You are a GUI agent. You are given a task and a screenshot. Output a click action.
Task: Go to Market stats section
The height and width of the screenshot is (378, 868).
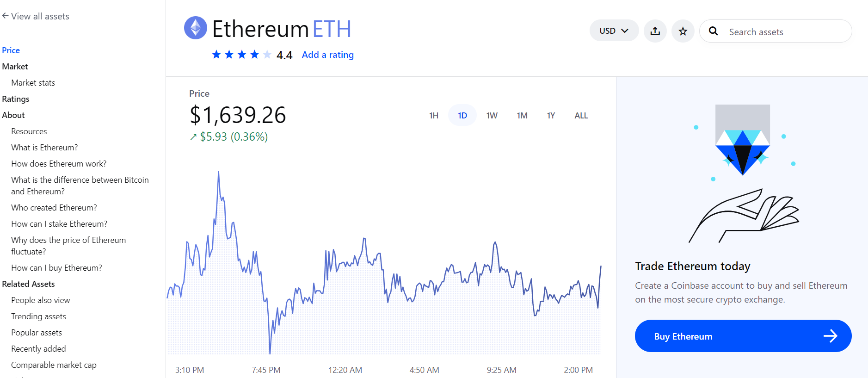coord(33,83)
